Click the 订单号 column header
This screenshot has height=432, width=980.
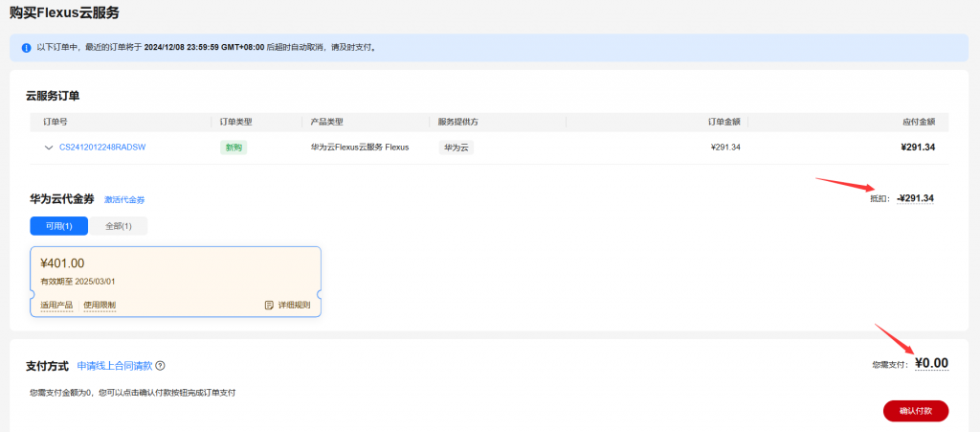tap(56, 122)
